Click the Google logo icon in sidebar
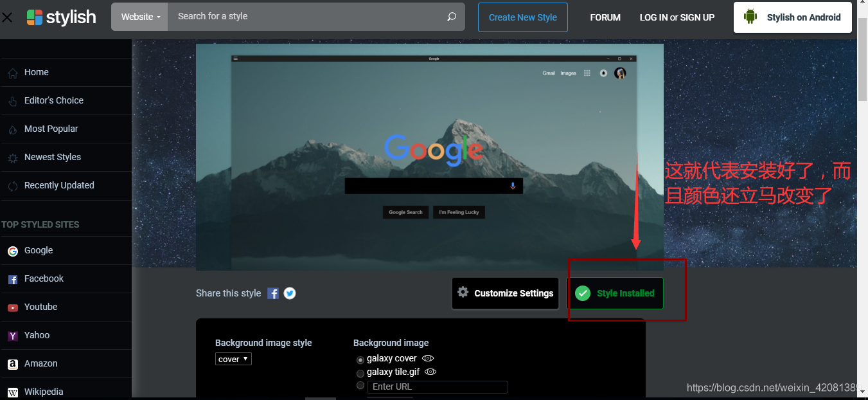 click(x=13, y=251)
